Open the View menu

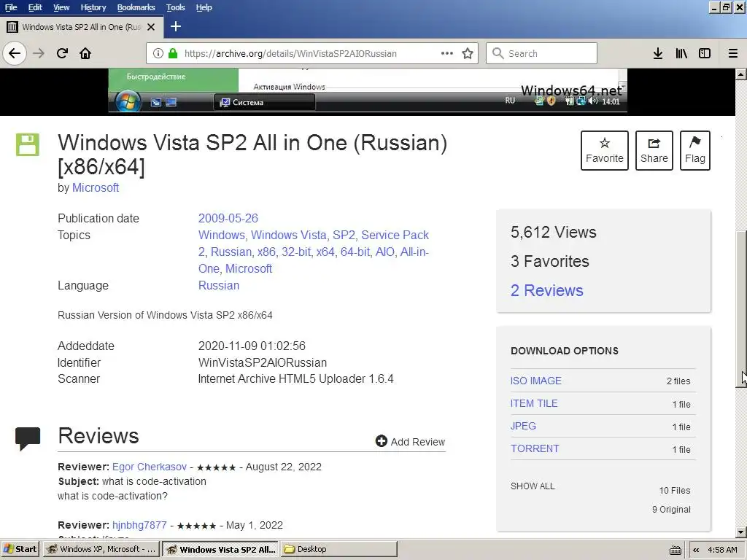(61, 7)
